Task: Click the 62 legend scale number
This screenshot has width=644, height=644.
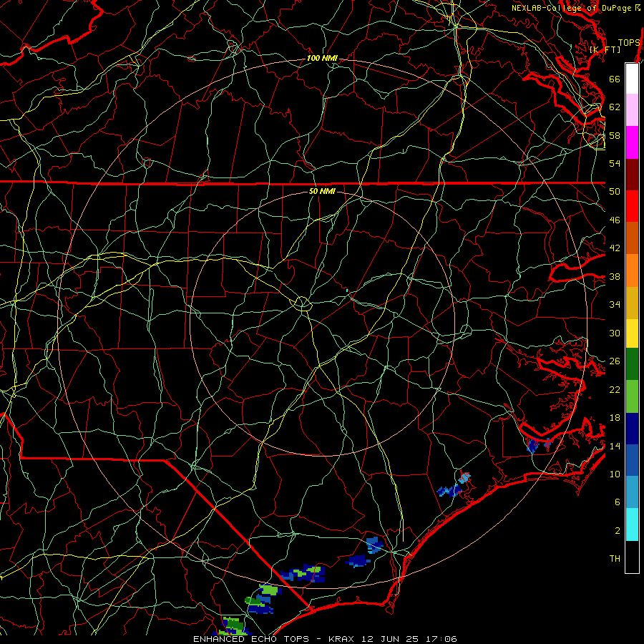Action: tap(615, 107)
